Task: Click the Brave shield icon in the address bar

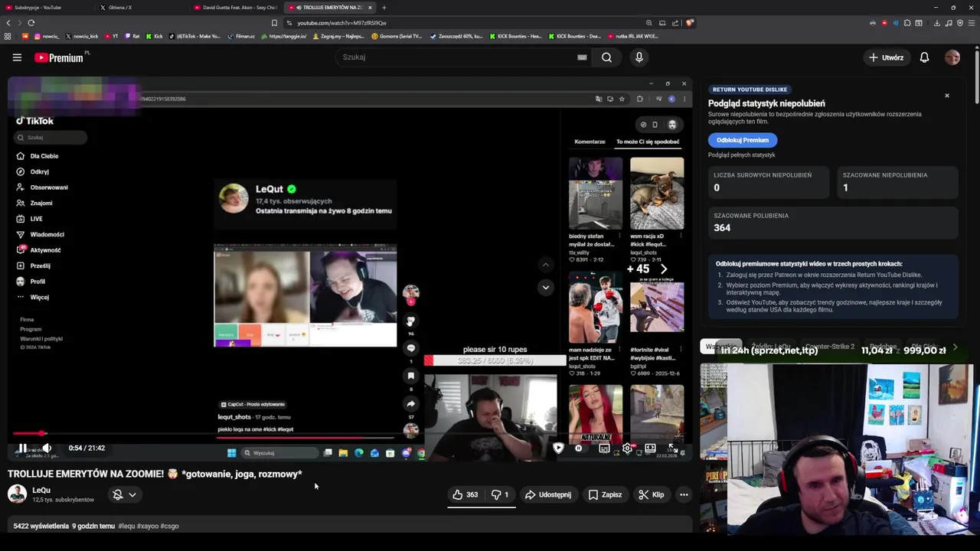Action: coord(690,23)
